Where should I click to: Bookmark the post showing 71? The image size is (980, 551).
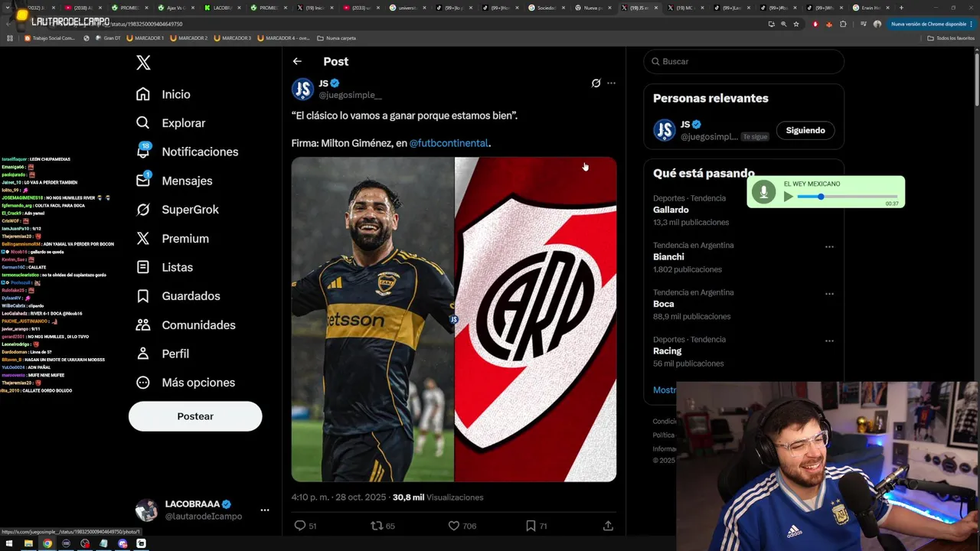[531, 526]
